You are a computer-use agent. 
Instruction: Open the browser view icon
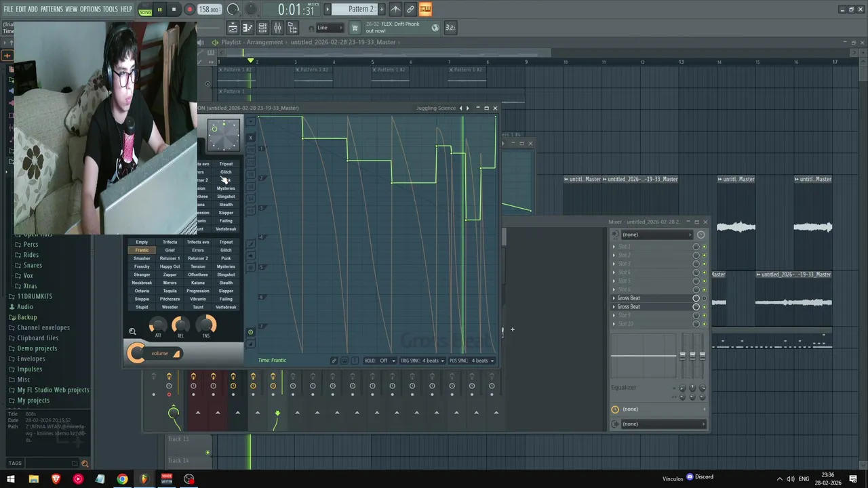coord(292,28)
